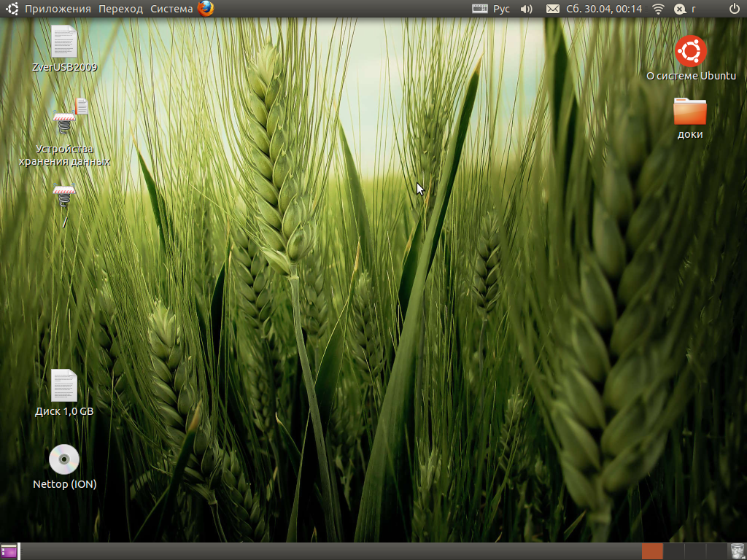Open the доки folder
The image size is (747, 560).
tap(689, 112)
